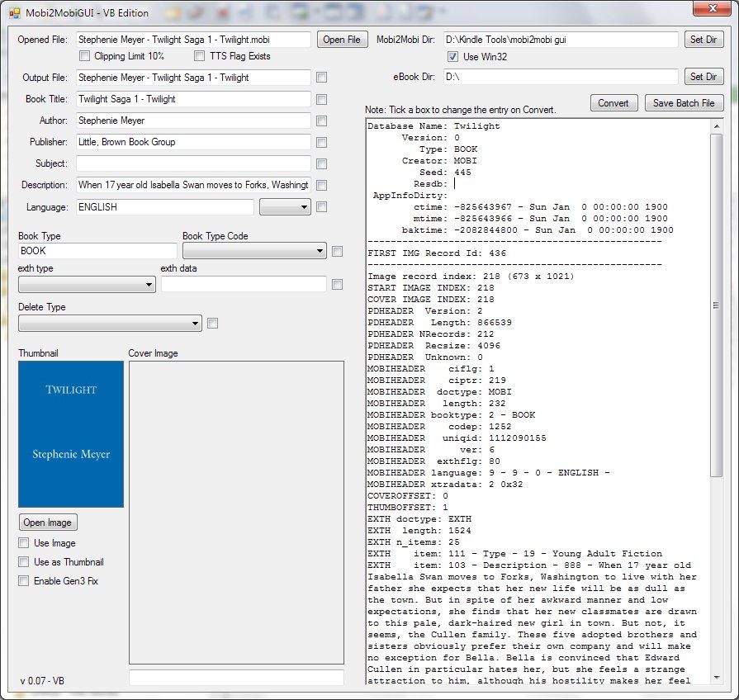Expand the Book Type Code dropdown
739x700 pixels.
tap(254, 251)
